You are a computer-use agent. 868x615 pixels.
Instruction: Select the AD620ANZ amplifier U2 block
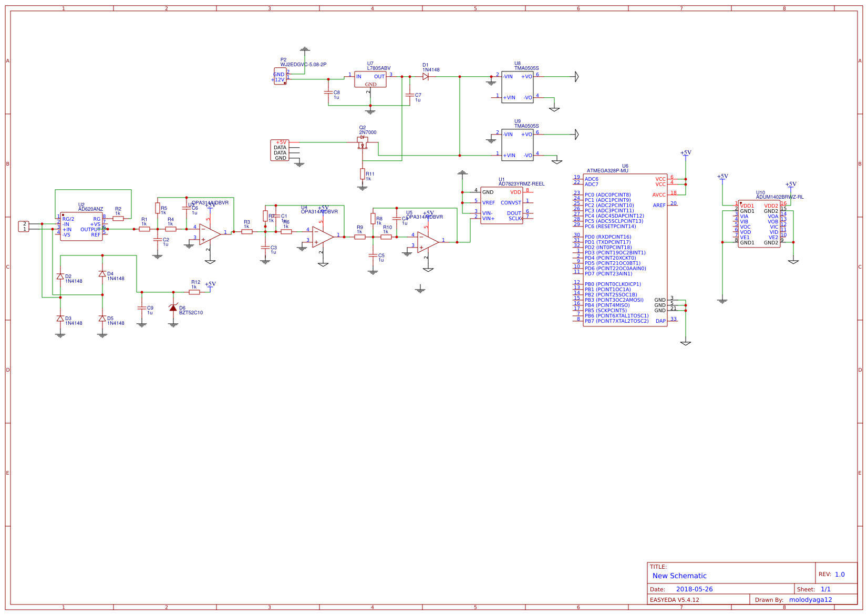click(x=81, y=227)
